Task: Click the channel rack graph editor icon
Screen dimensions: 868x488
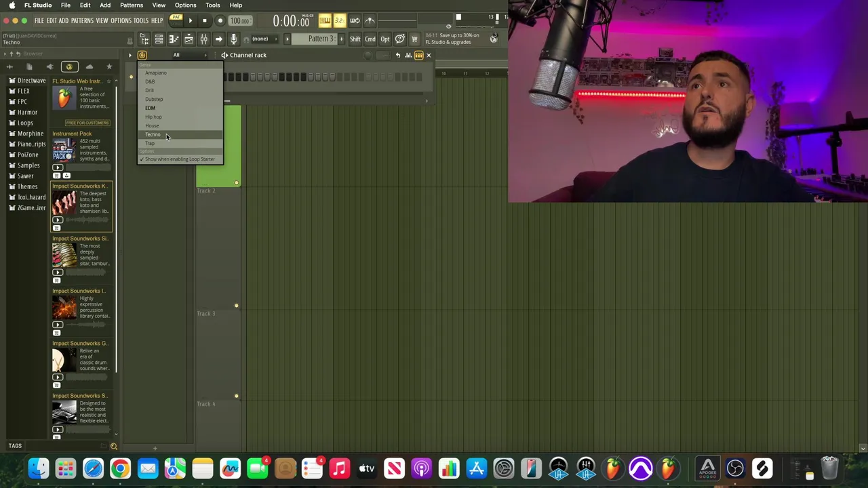Action: 408,56
